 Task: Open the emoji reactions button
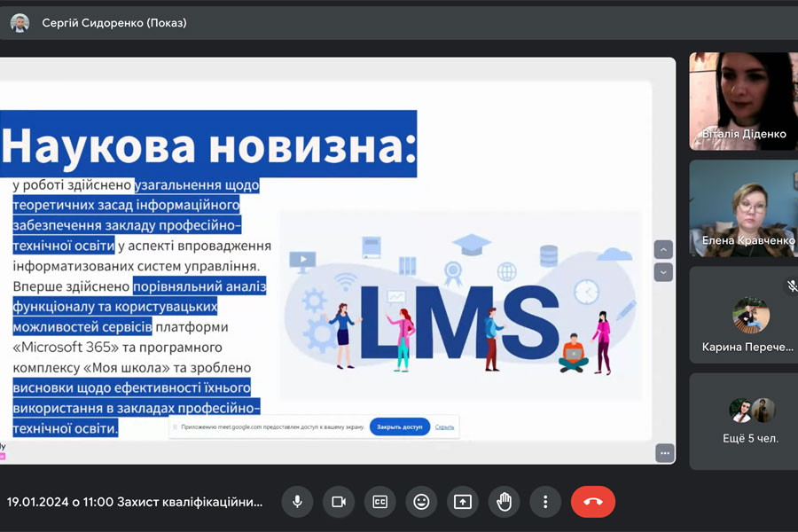(x=421, y=502)
